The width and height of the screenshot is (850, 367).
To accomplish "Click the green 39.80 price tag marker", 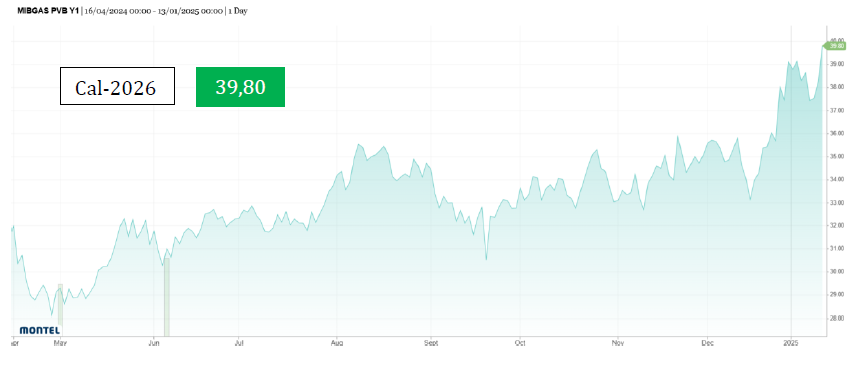I will click(x=835, y=46).
